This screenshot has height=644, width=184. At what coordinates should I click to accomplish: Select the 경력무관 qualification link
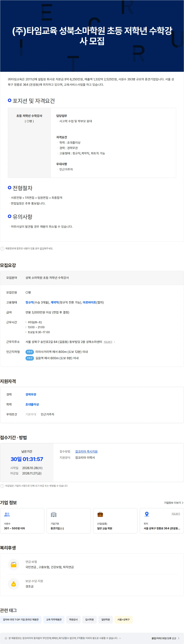[x=31, y=394]
